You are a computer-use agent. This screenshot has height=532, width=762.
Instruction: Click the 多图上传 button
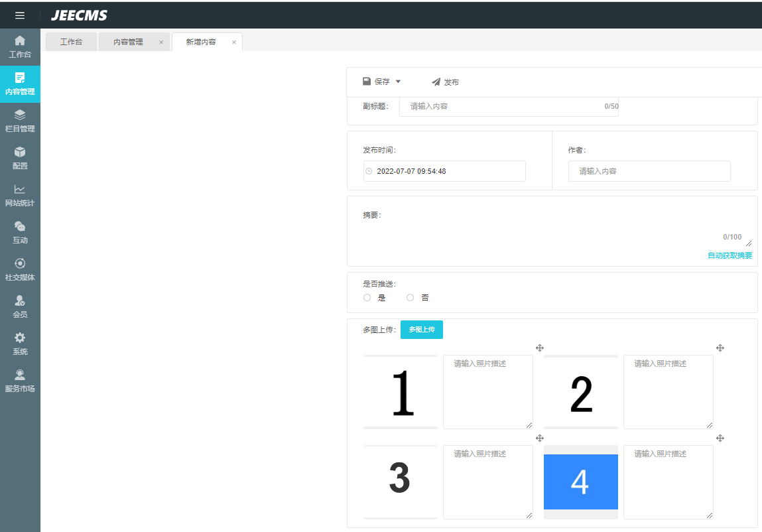tap(421, 330)
